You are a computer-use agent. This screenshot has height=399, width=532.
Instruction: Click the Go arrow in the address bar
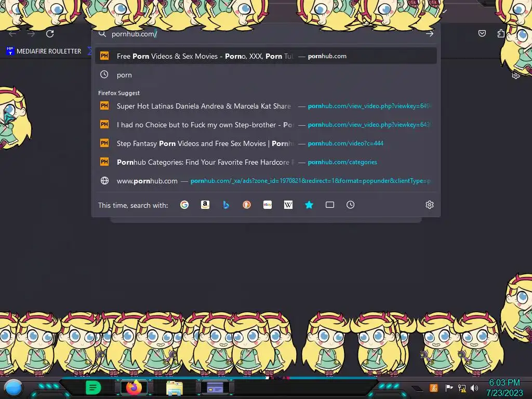pos(430,34)
